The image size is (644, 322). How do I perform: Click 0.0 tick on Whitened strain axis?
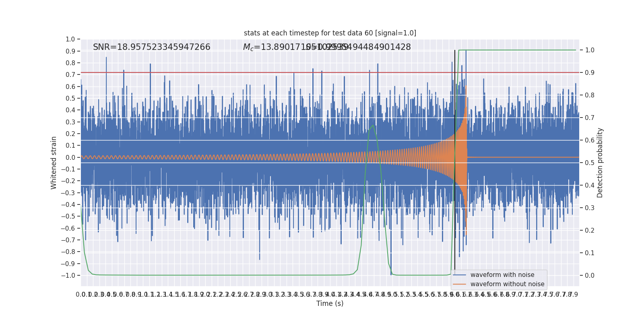click(x=70, y=157)
